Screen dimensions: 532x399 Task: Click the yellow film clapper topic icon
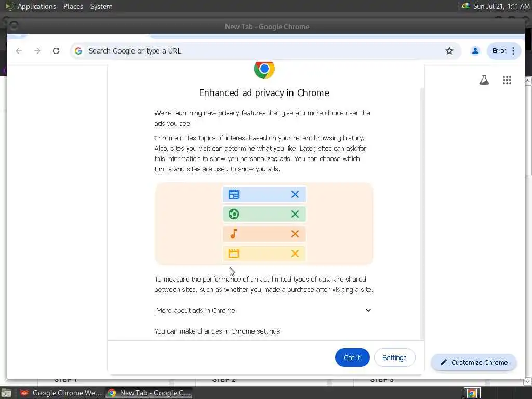[x=234, y=254]
